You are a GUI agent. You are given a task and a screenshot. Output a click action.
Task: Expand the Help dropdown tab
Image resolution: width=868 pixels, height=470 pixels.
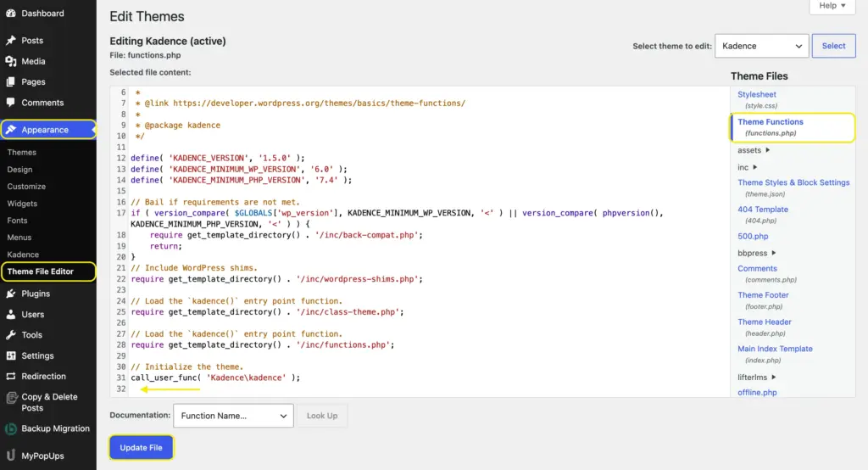point(832,6)
